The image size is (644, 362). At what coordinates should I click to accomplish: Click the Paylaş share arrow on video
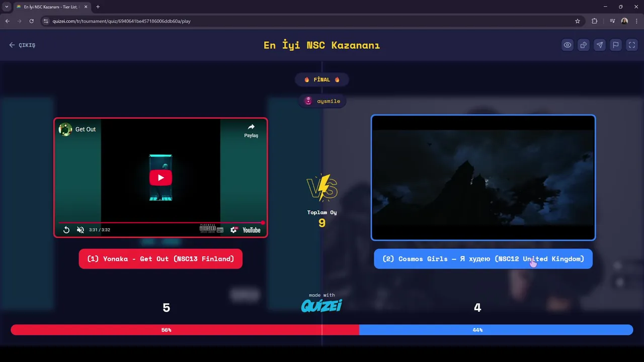tap(251, 130)
